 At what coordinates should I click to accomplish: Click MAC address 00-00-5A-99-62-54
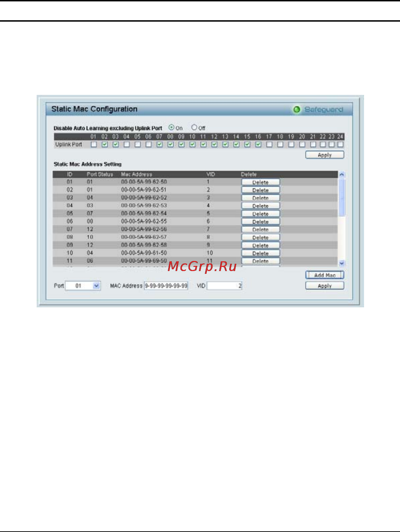144,213
